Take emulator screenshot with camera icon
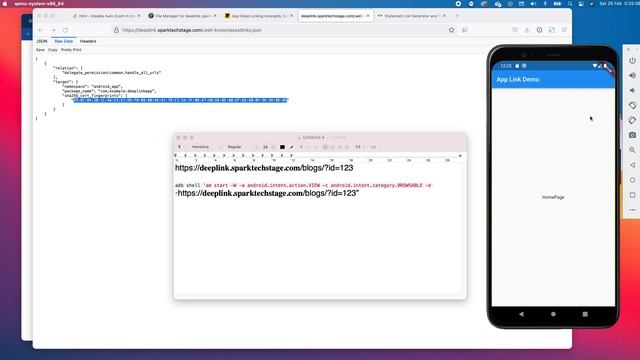Viewport: 640px width, 360px height. (632, 135)
